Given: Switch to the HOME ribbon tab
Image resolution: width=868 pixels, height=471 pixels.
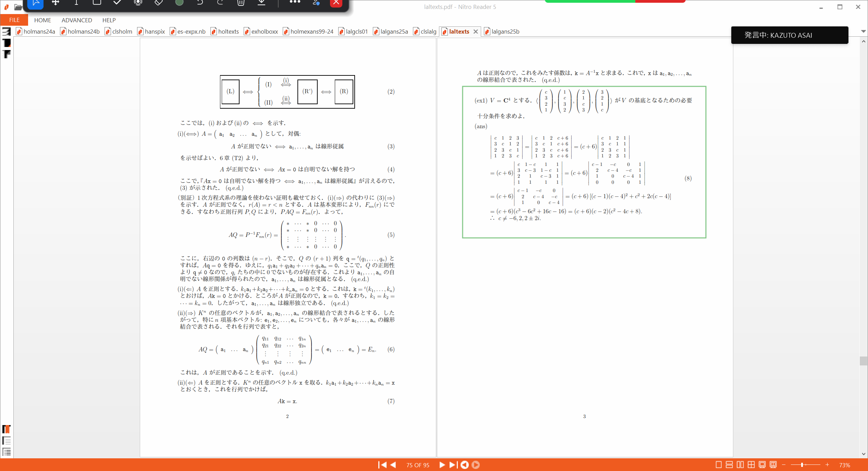Looking at the screenshot, I should [42, 20].
